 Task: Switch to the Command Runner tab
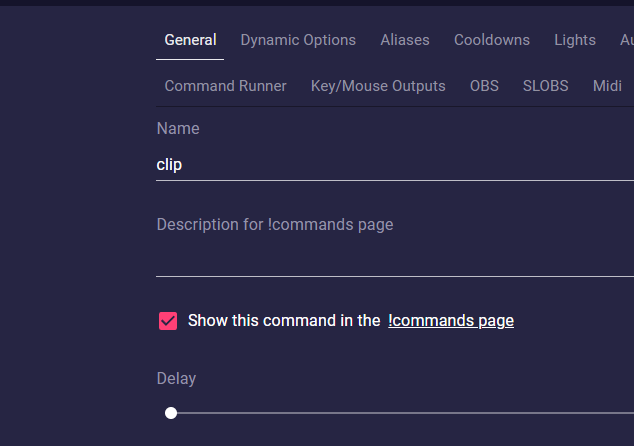225,86
